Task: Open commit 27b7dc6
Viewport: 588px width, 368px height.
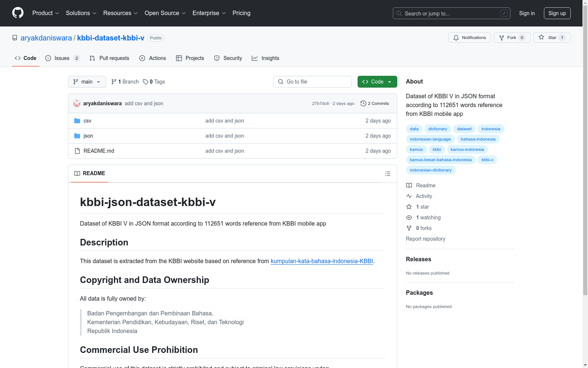Action: point(320,103)
